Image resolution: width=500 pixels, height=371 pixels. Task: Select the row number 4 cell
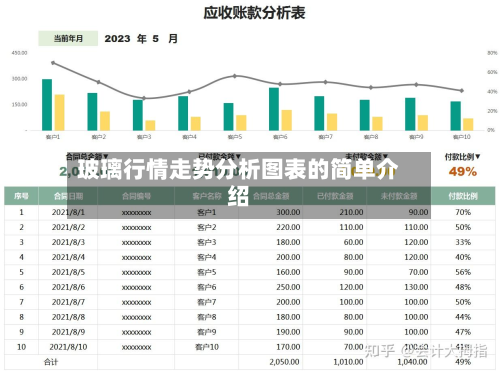(21, 257)
